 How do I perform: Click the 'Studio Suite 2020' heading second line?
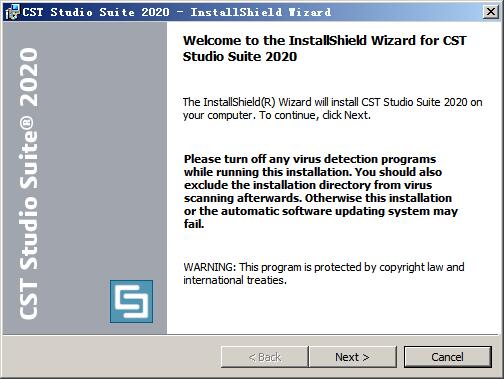240,56
